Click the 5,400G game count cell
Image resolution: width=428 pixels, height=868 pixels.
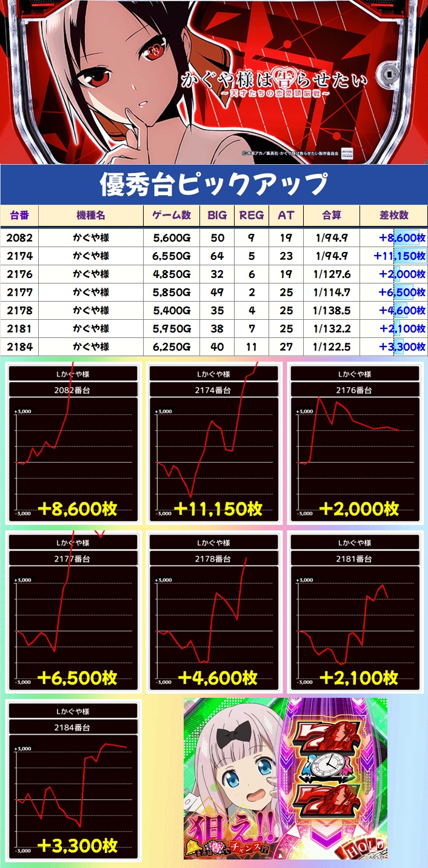click(172, 311)
